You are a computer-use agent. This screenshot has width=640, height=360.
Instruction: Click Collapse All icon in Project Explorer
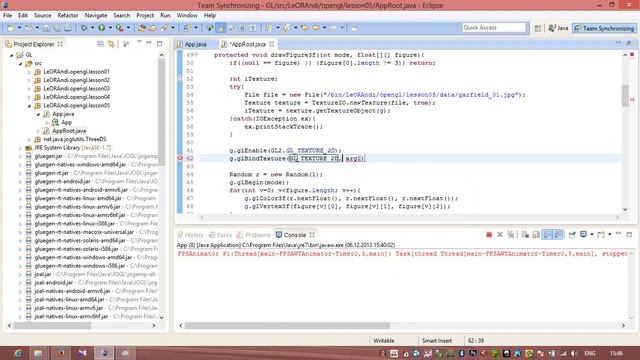pyautogui.click(x=100, y=44)
